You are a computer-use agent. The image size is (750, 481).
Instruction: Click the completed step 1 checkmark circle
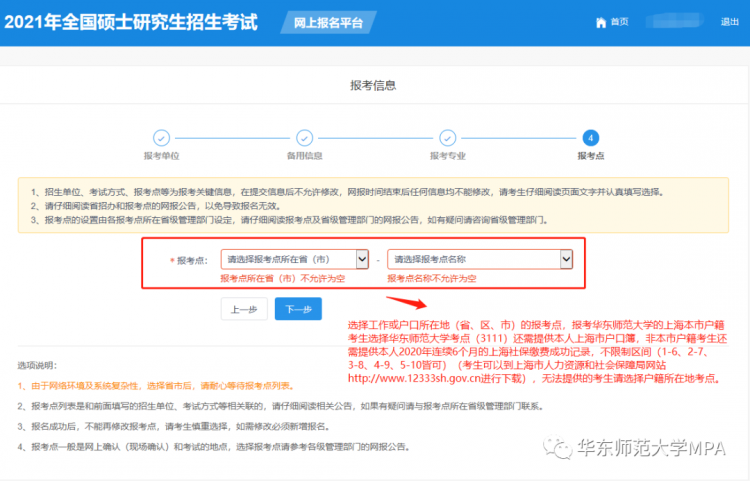161,138
